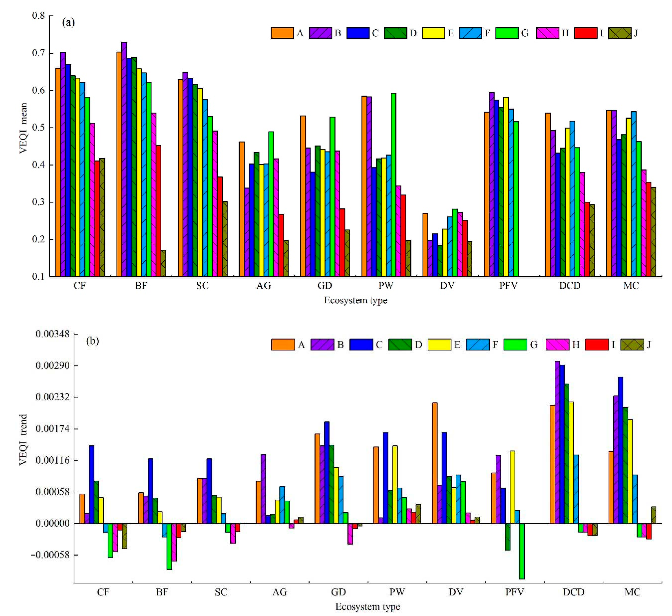Click the VEQI mean y-axis title
The width and height of the screenshot is (672, 616).
pyautogui.click(x=23, y=128)
